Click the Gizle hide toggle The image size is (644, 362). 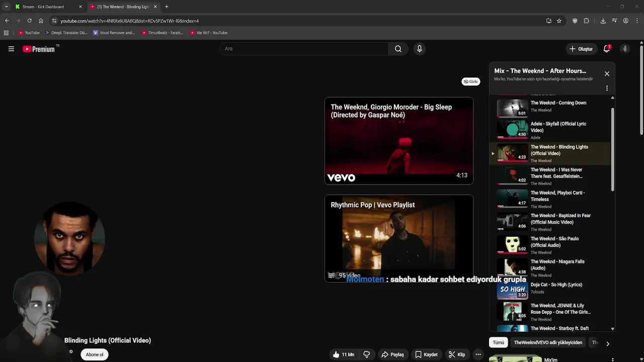point(471,81)
